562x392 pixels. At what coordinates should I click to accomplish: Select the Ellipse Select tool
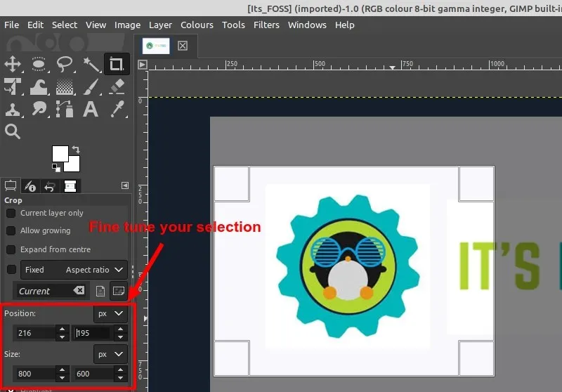tap(39, 65)
